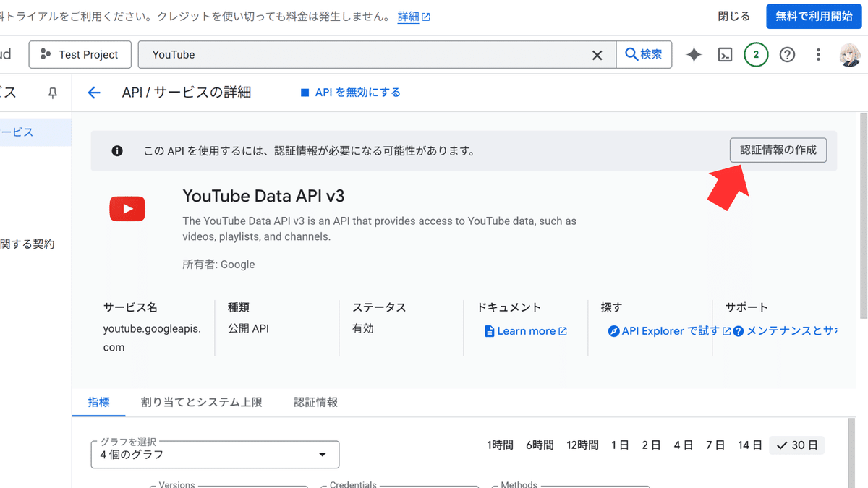This screenshot has width=868, height=488.
Task: Click the 認証情報の作成 button
Action: [778, 150]
